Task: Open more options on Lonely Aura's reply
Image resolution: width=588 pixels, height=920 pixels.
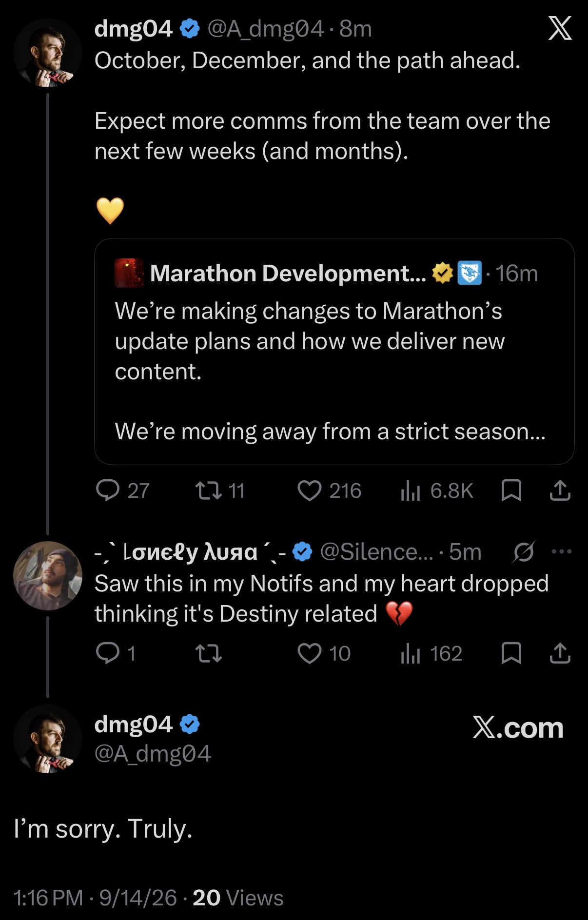Action: [x=561, y=552]
